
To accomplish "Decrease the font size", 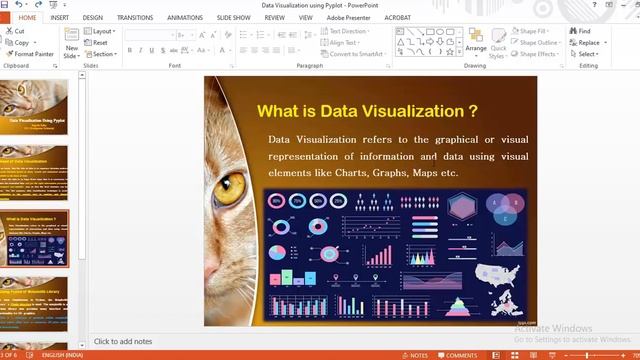I will [213, 36].
